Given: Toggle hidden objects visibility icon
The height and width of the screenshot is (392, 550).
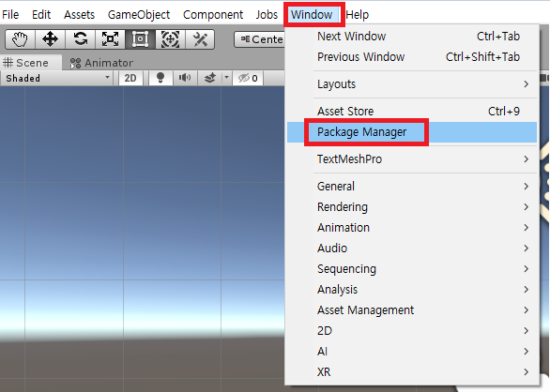Looking at the screenshot, I should 248,78.
